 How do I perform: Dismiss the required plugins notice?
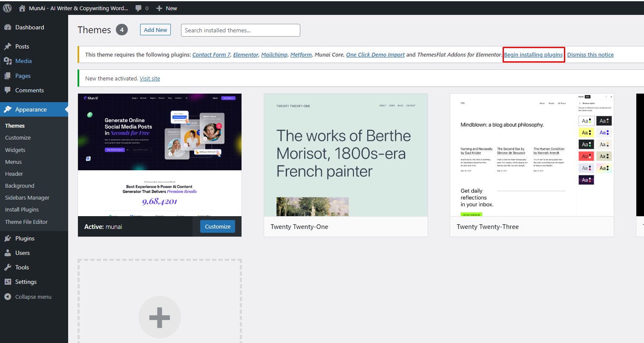pos(590,54)
